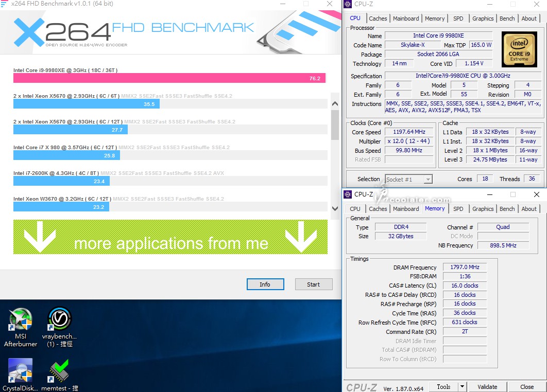Switch to CPU tab in lower CPU-Z window
The image size is (547, 392).
[355, 209]
